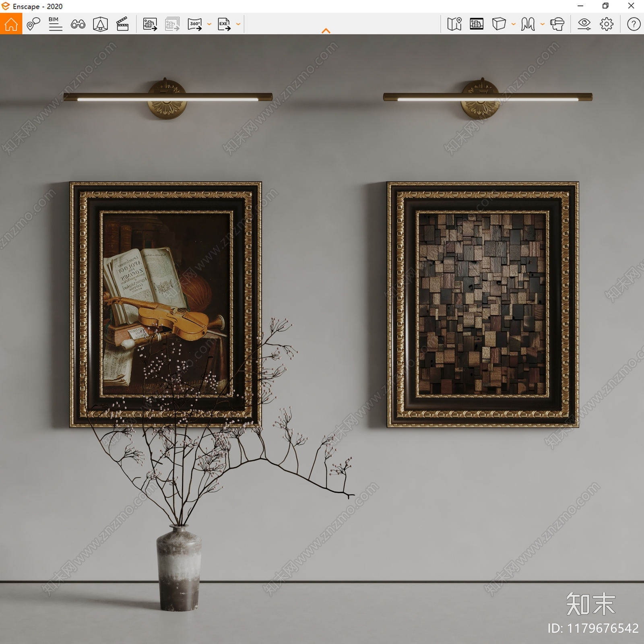Expand the 360° panorama export dropdown arrow

pos(209,24)
